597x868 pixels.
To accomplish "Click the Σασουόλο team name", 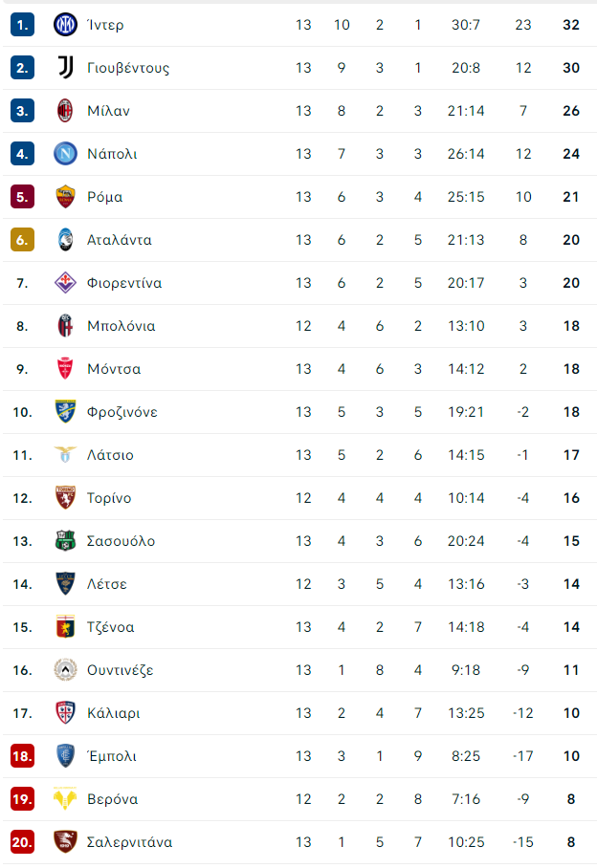I will pos(121,541).
